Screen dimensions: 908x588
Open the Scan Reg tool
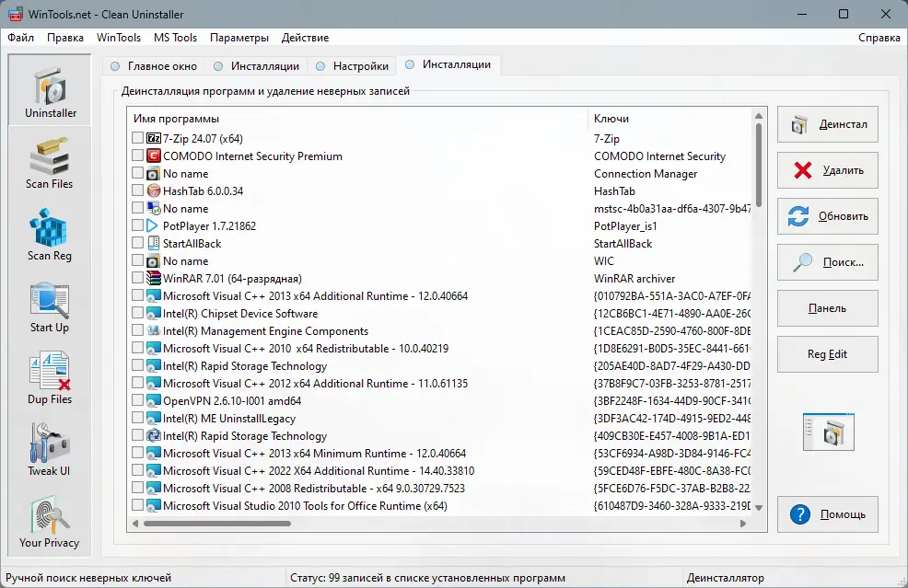point(50,235)
